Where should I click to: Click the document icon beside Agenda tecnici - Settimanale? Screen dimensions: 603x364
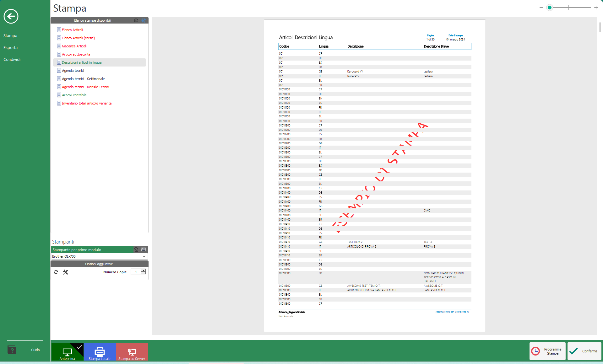click(x=59, y=79)
